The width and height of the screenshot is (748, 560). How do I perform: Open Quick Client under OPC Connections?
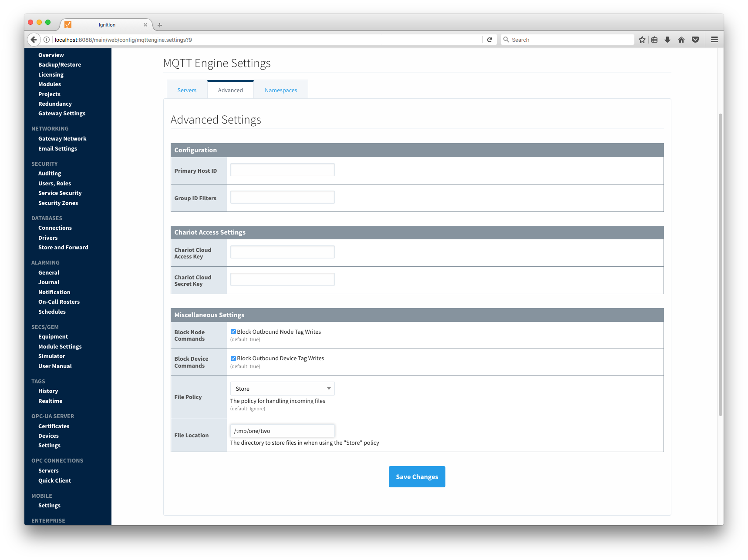tap(54, 481)
